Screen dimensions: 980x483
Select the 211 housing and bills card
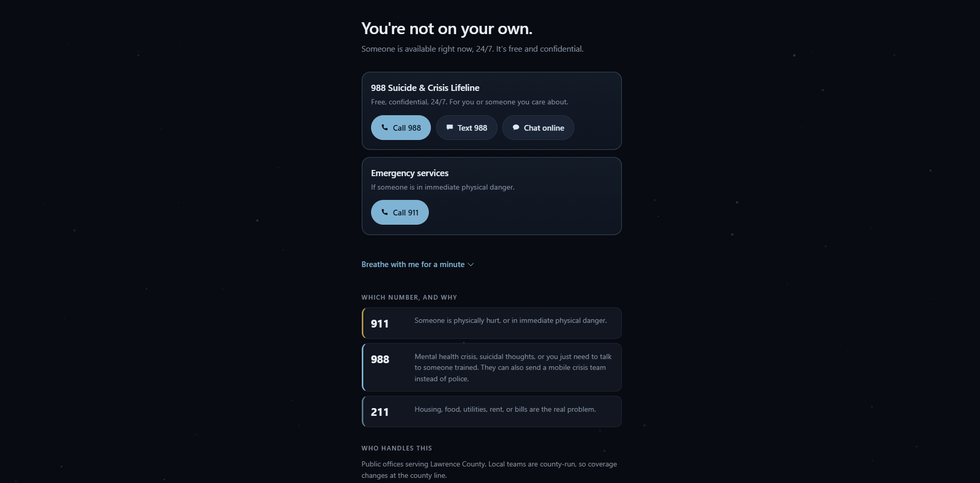tap(491, 411)
